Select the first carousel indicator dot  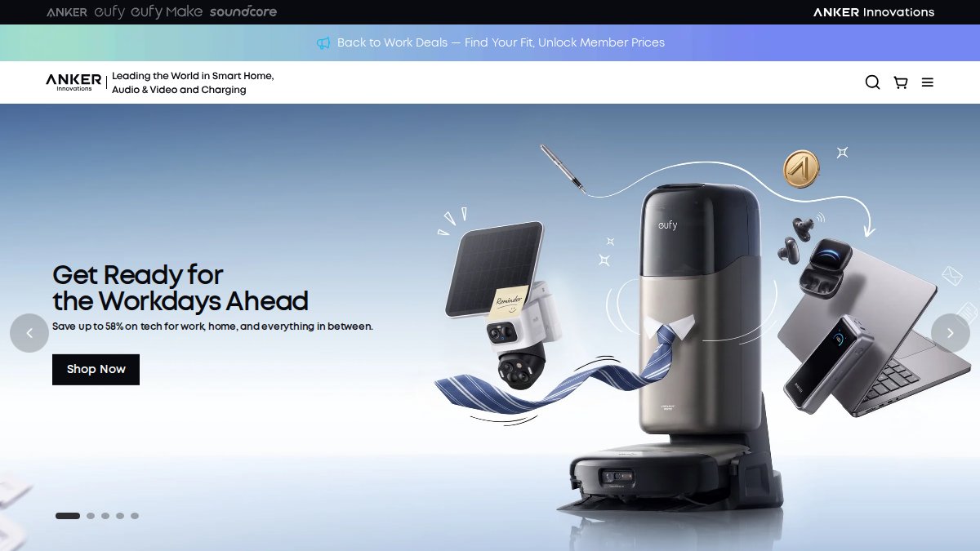pos(68,516)
